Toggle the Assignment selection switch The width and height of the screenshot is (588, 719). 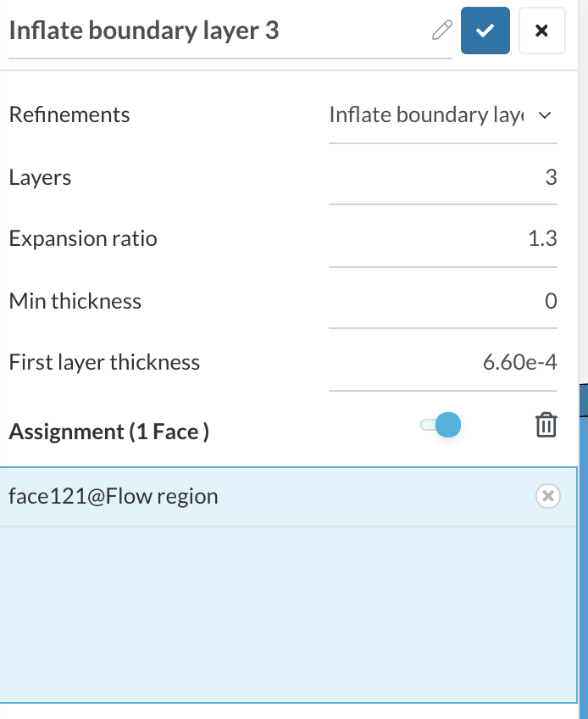(441, 425)
